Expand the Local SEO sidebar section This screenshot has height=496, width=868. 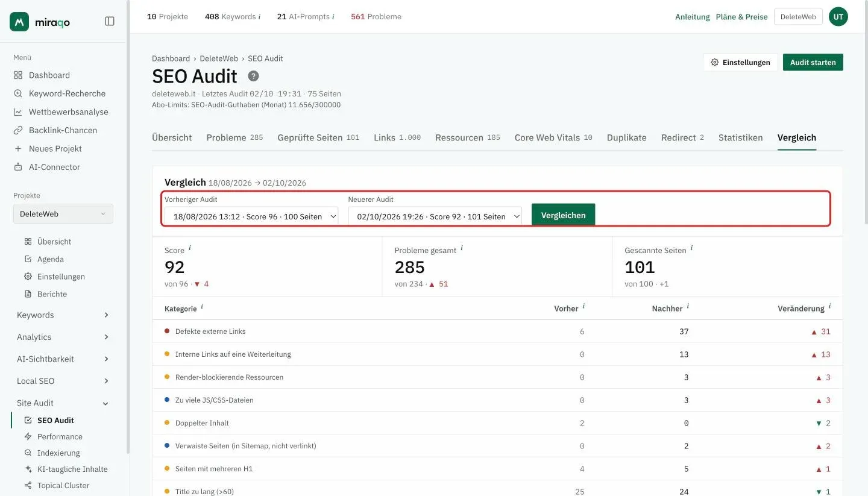click(x=63, y=381)
